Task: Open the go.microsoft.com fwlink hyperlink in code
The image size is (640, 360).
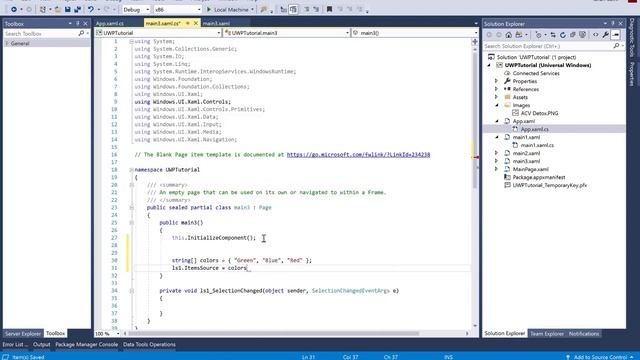Action: click(x=358, y=155)
